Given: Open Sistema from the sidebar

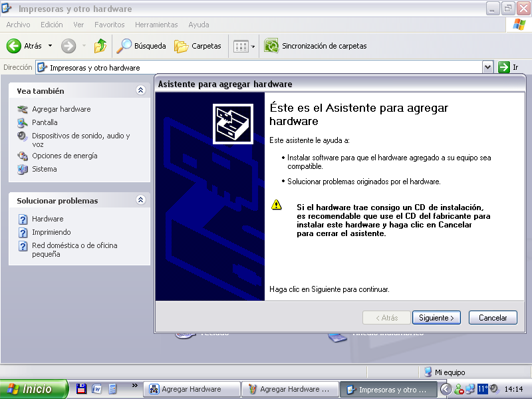Looking at the screenshot, I should (44, 169).
